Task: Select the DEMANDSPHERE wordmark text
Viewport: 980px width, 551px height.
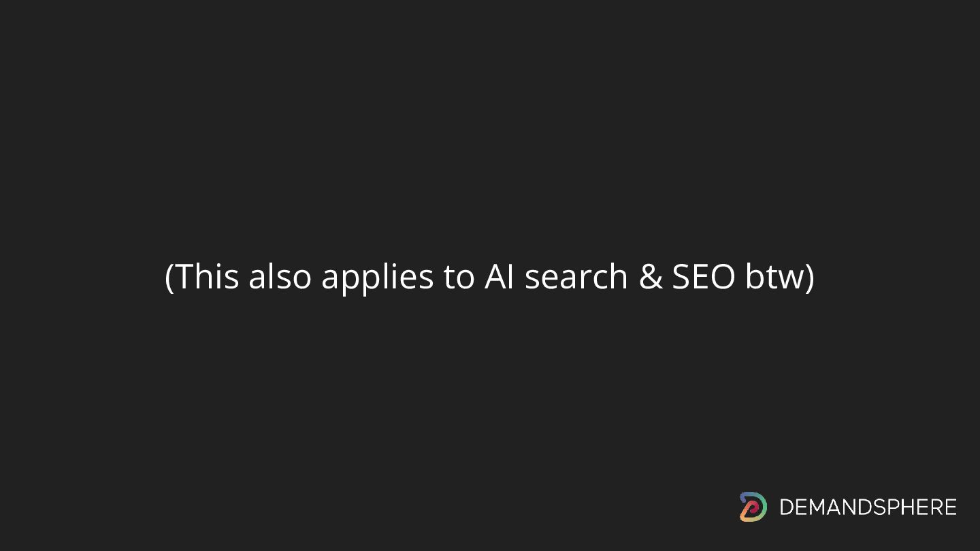Action: (x=868, y=507)
